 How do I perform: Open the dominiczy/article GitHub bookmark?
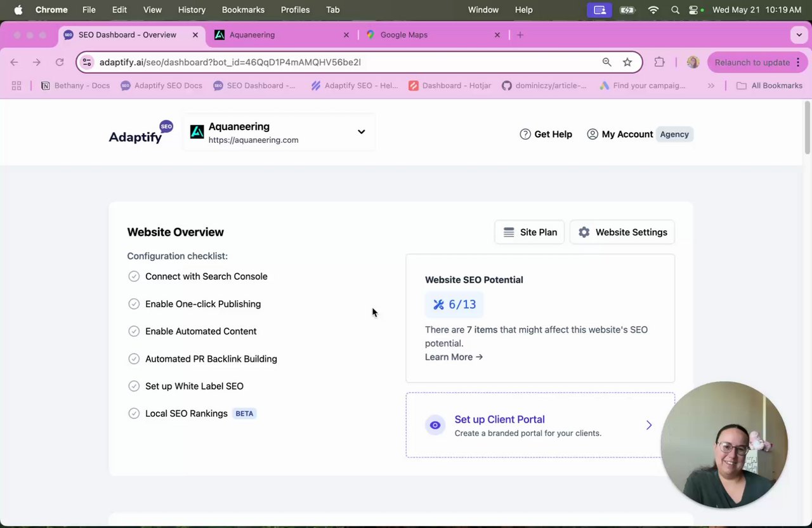(544, 86)
